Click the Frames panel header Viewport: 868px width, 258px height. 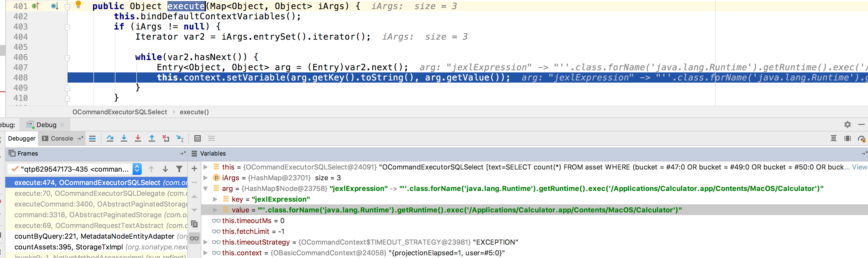96,153
